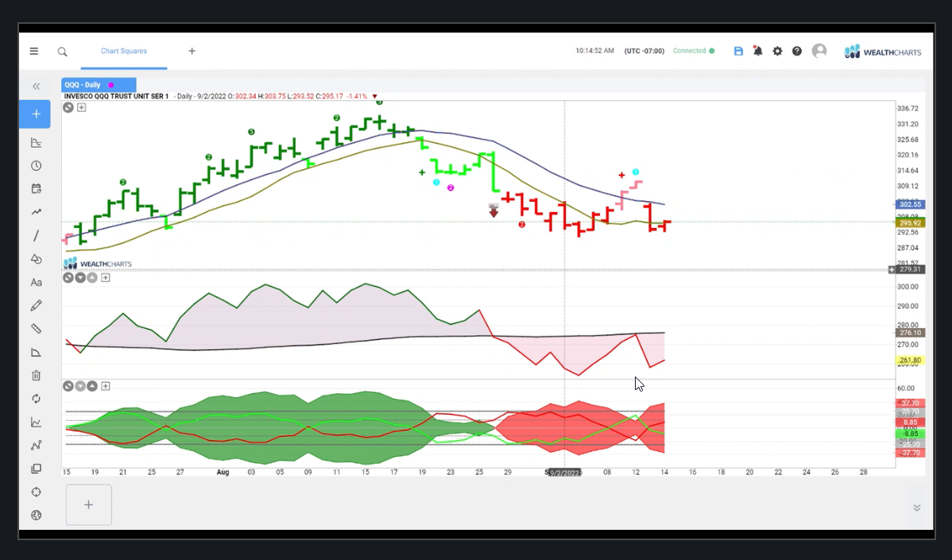
Task: Click the Connected status indicator
Action: [694, 51]
